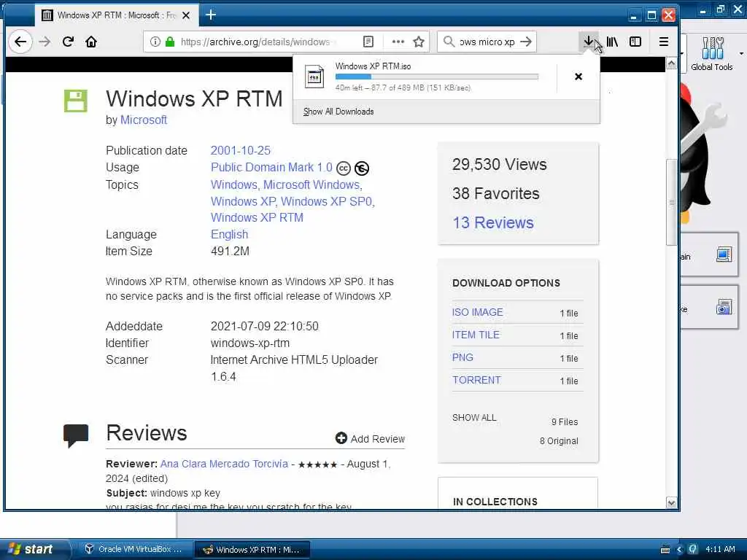
Task: Open the Library bookshelf icon
Action: pos(612,42)
